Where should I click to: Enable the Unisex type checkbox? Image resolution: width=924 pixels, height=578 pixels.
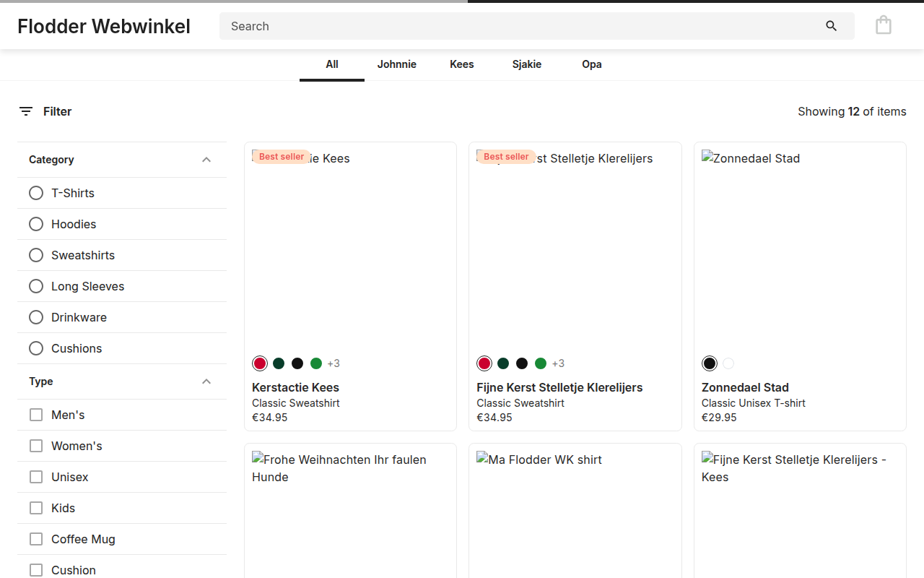tap(36, 477)
